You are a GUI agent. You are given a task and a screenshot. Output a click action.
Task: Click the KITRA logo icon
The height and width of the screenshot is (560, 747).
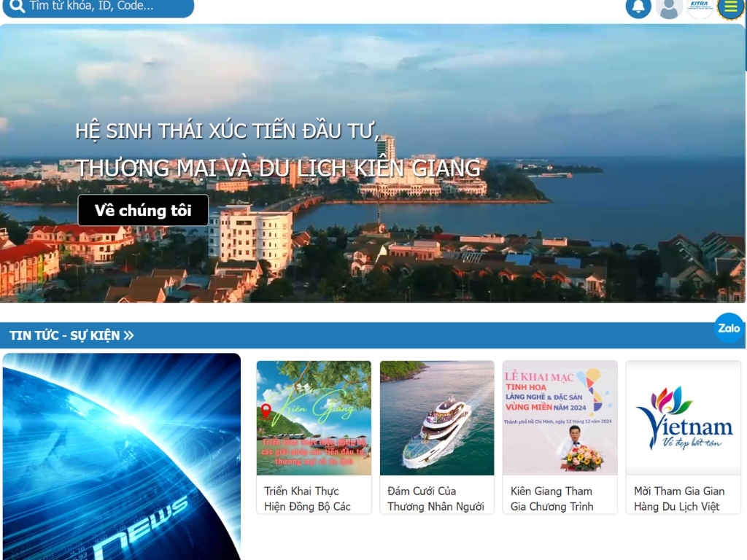pyautogui.click(x=700, y=7)
